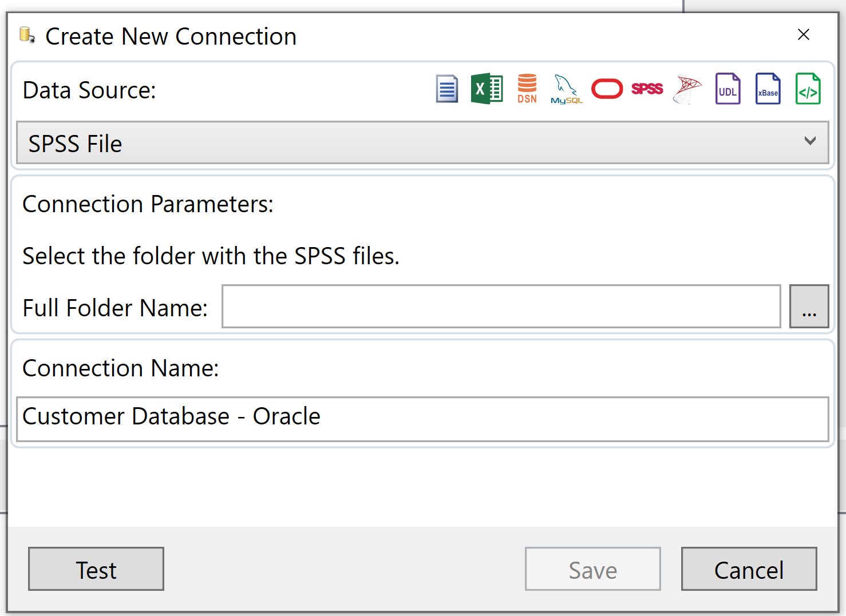Save the new connection

[x=592, y=569]
